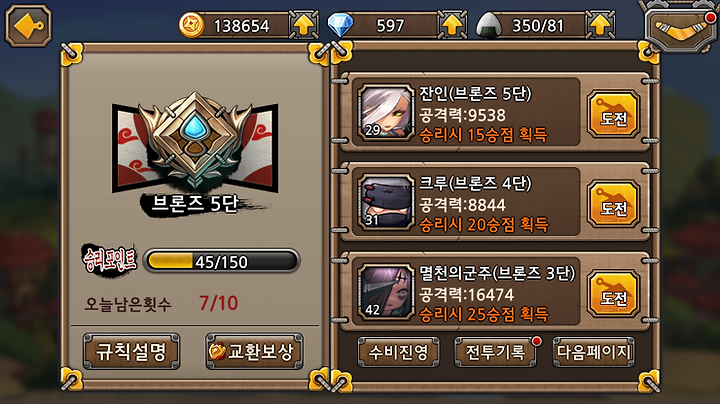Go to 다음페이지 next page
Image resolution: width=720 pixels, height=404 pixels.
(594, 352)
